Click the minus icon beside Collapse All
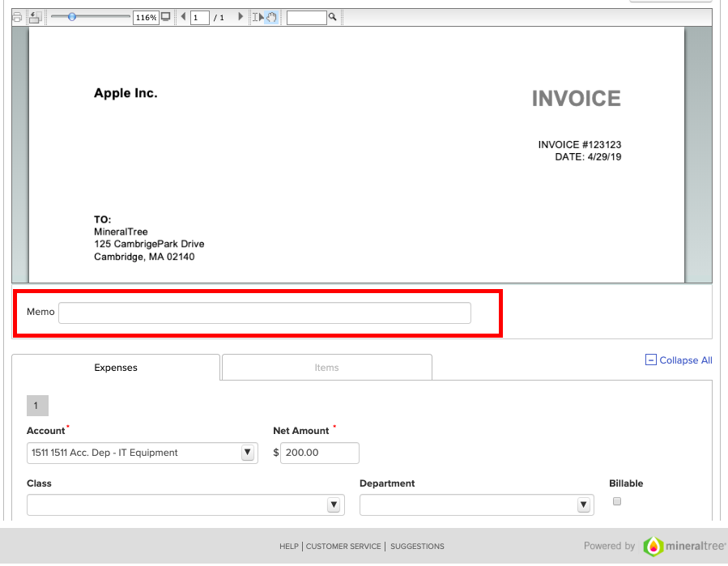Image resolution: width=728 pixels, height=566 pixels. [651, 360]
